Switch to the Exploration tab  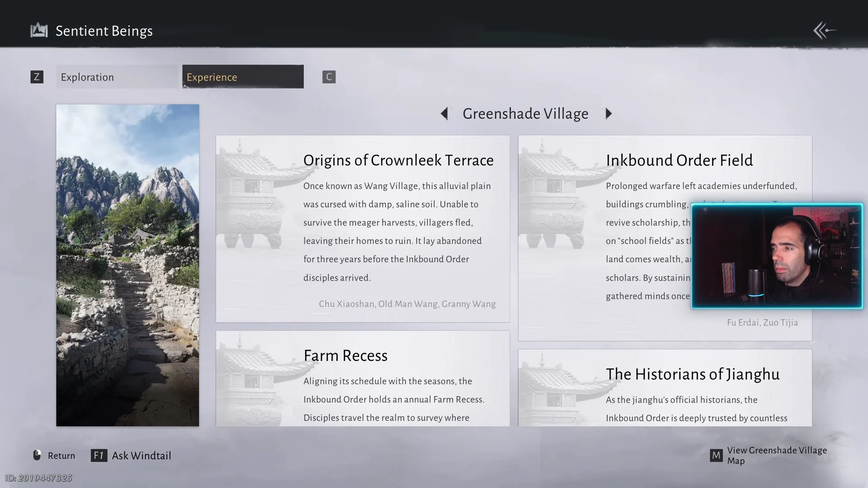[117, 77]
